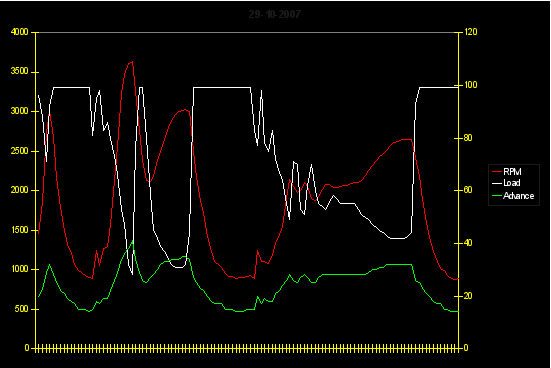Click the 20 label on right axis
The height and width of the screenshot is (368, 551).
[x=468, y=296]
